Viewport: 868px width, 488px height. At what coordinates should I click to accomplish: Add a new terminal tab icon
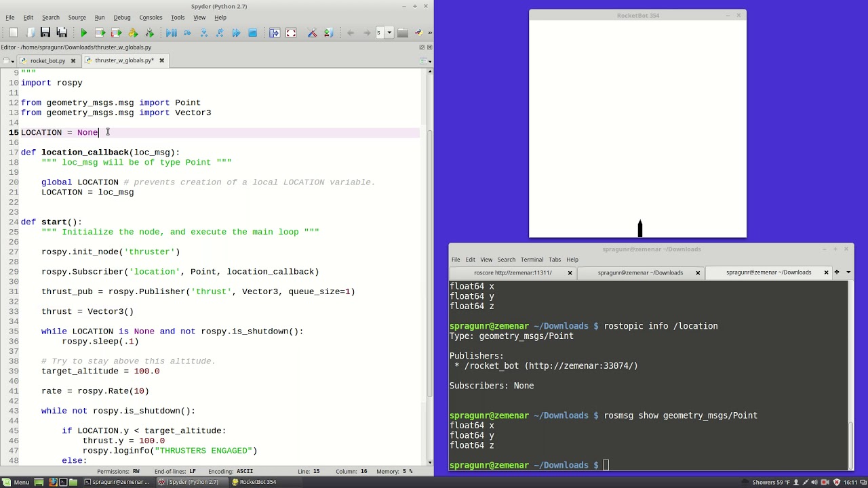point(837,272)
